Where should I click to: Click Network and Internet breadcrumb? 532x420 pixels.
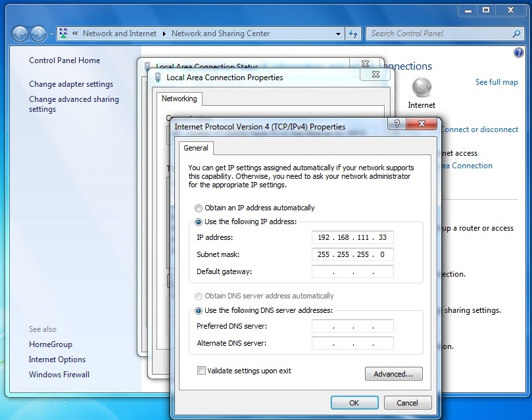click(x=120, y=34)
